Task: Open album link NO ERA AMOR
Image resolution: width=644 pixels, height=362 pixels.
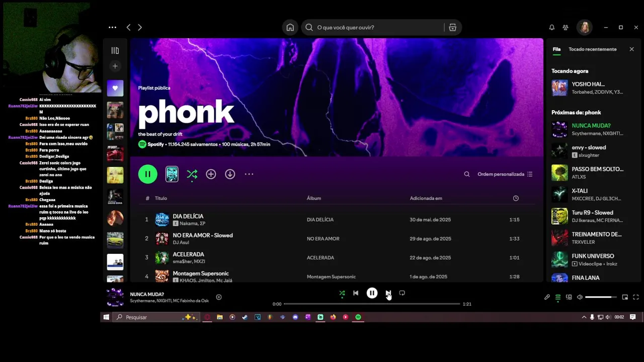Action: [x=323, y=239]
